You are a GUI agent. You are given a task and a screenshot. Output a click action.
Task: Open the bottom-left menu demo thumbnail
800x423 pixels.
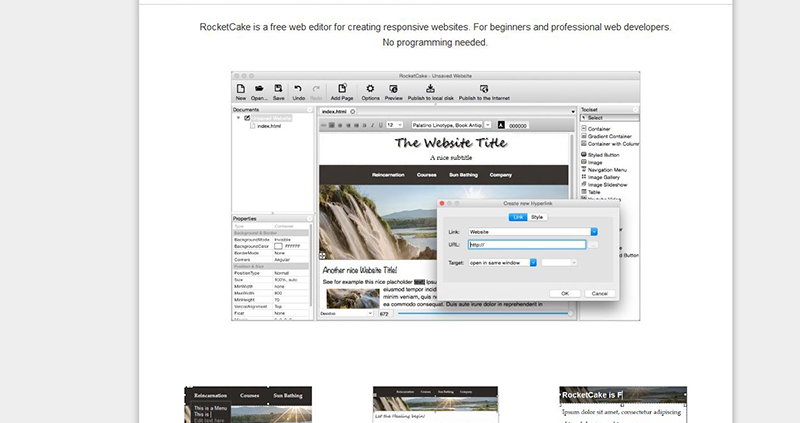[248, 405]
